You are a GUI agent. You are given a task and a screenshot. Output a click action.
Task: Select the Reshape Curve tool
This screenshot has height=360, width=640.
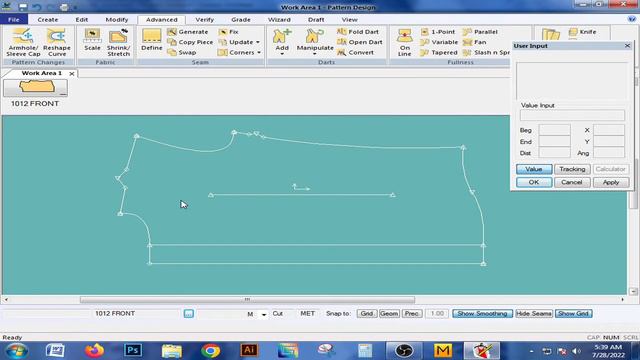(x=57, y=42)
